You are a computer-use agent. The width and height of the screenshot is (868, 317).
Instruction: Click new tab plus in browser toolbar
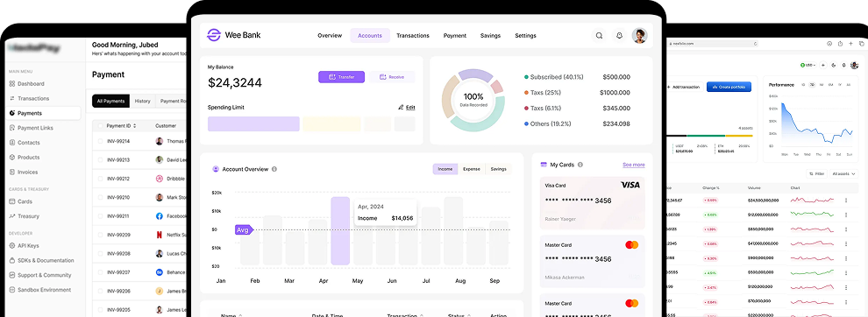coord(850,43)
